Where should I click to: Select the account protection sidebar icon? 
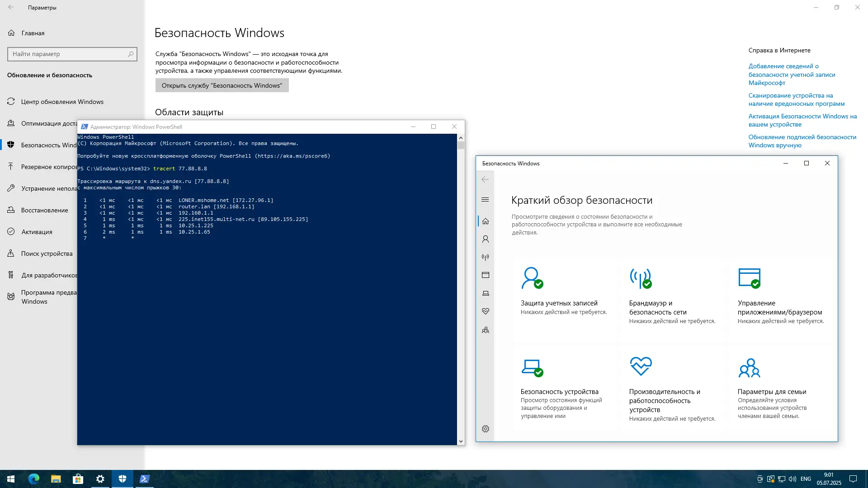(x=485, y=239)
